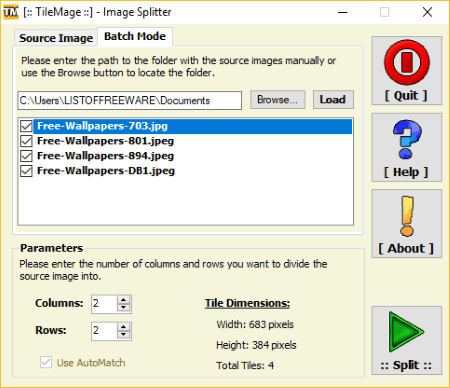Uncheck Free-Wallpapers-801.jpeg checkbox
The height and width of the screenshot is (388, 450).
[x=26, y=141]
